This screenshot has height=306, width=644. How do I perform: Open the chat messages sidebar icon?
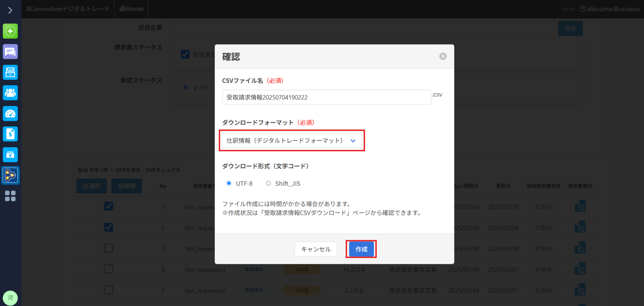pos(10,52)
